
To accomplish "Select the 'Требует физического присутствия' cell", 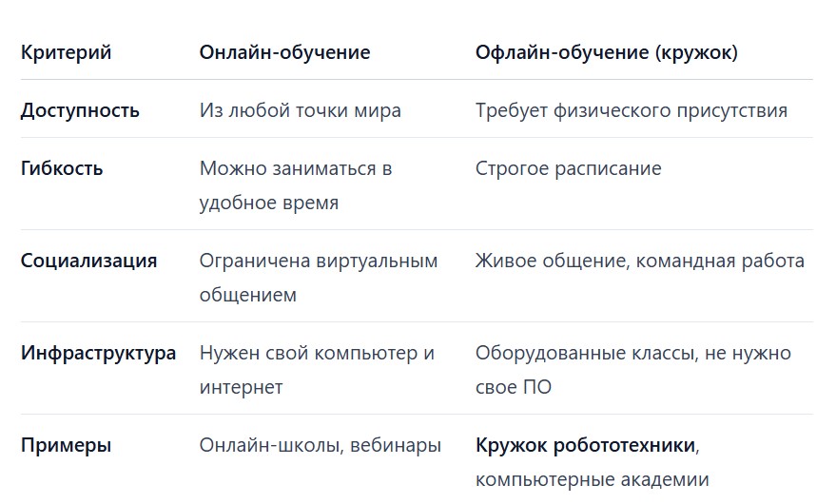I will (632, 110).
